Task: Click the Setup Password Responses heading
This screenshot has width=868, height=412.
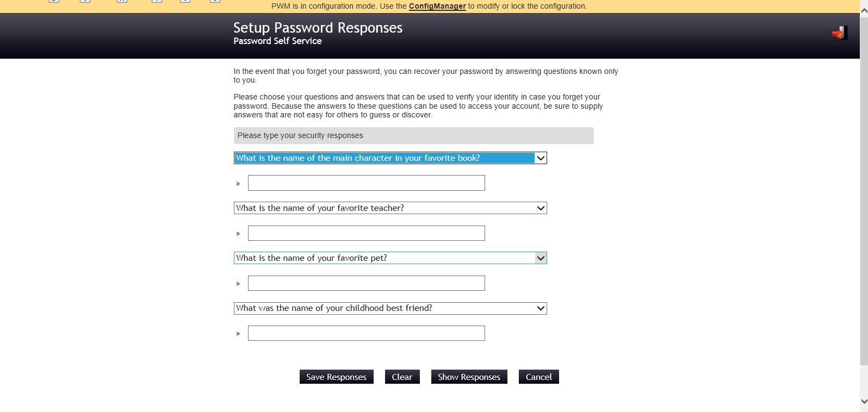Action: click(x=318, y=28)
